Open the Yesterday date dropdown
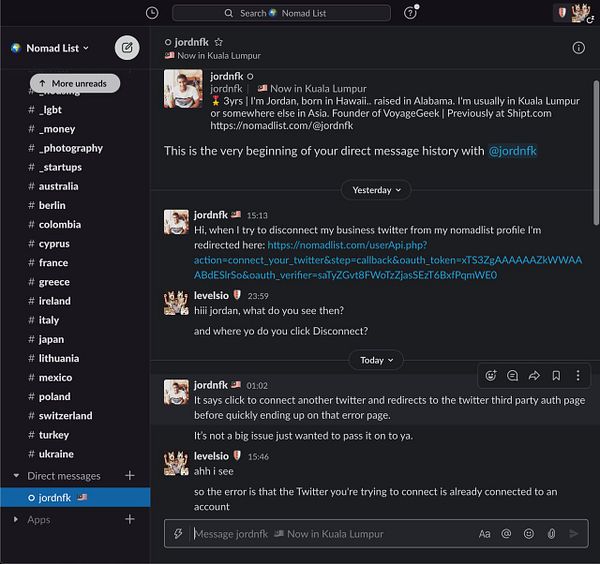The width and height of the screenshot is (600, 564). pyautogui.click(x=376, y=190)
